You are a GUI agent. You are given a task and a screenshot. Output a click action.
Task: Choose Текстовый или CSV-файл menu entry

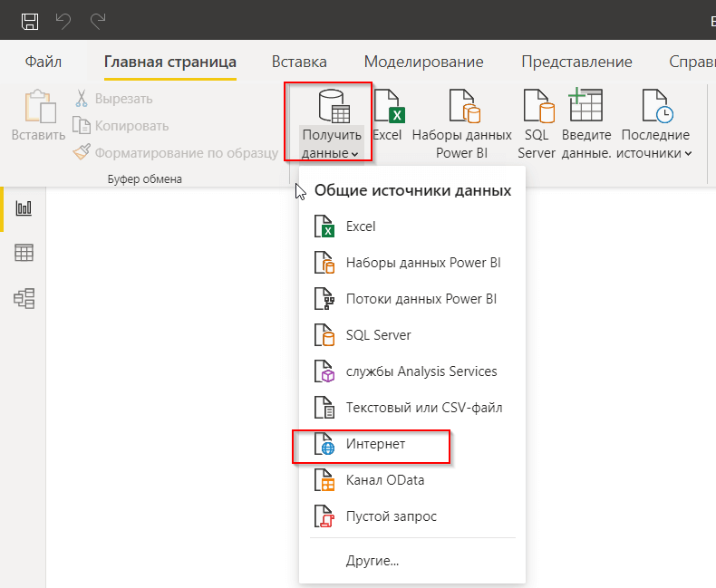coord(412,407)
